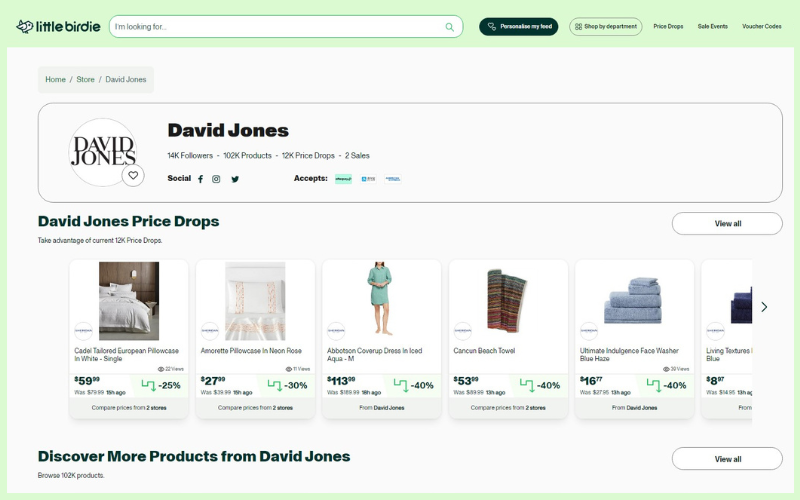This screenshot has width=800, height=500.
Task: Click the search magnifier icon
Action: [449, 27]
